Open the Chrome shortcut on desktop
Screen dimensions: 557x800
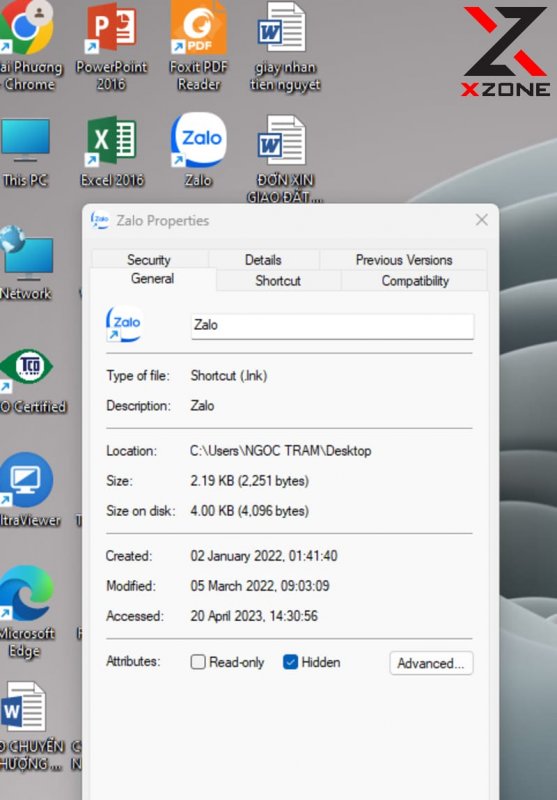click(x=26, y=28)
